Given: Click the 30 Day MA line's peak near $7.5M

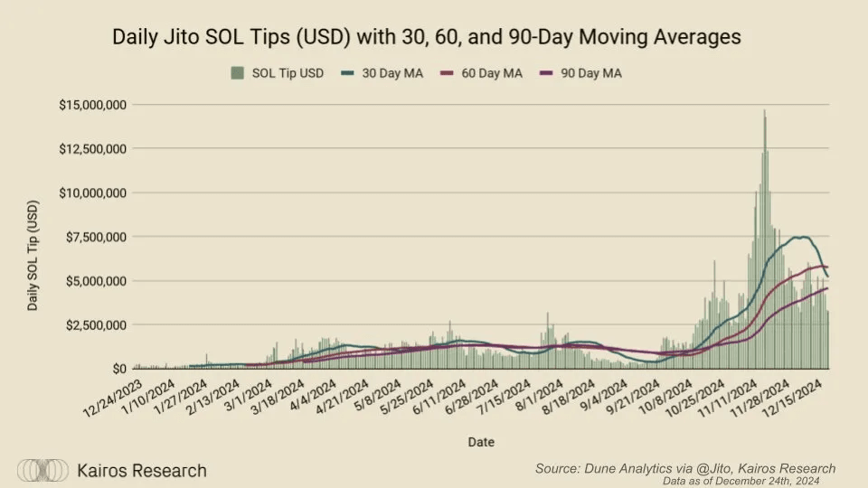Looking at the screenshot, I should pos(801,238).
